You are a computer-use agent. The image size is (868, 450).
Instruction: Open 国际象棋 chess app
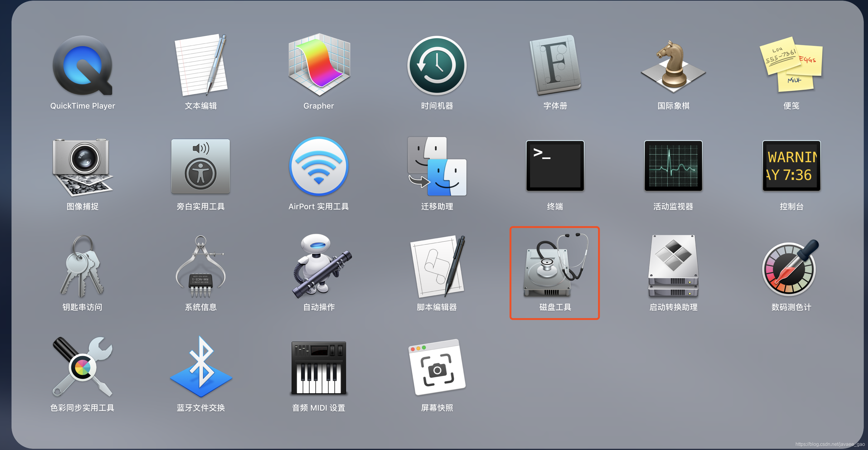pos(673,66)
